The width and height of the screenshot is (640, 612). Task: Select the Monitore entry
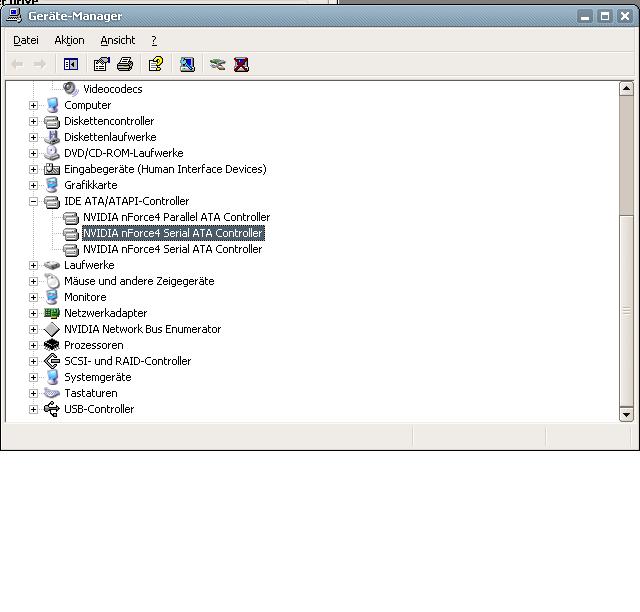[x=85, y=297]
